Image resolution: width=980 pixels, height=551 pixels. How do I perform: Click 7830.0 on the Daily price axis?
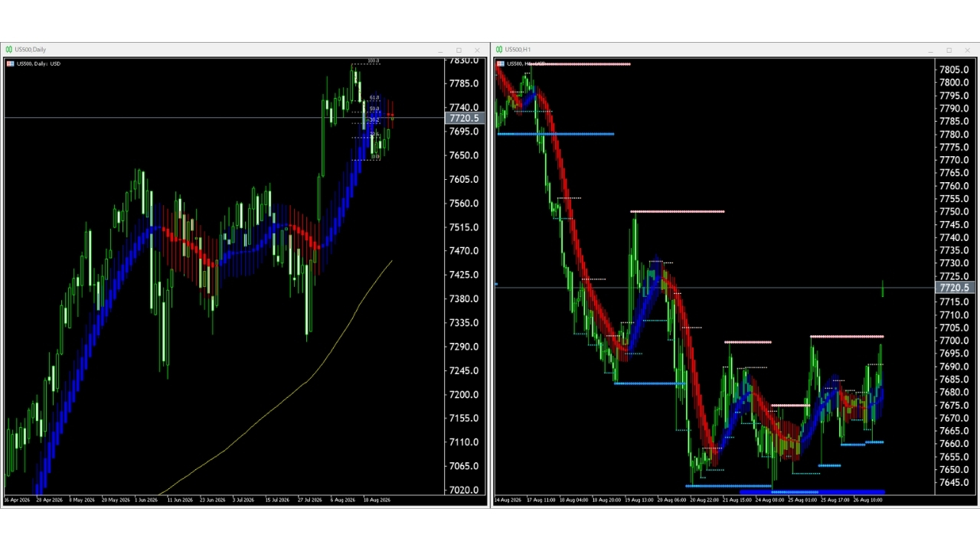[464, 60]
